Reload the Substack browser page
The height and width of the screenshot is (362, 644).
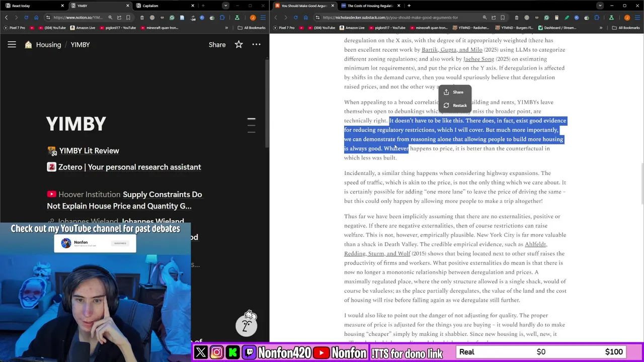(296, 18)
